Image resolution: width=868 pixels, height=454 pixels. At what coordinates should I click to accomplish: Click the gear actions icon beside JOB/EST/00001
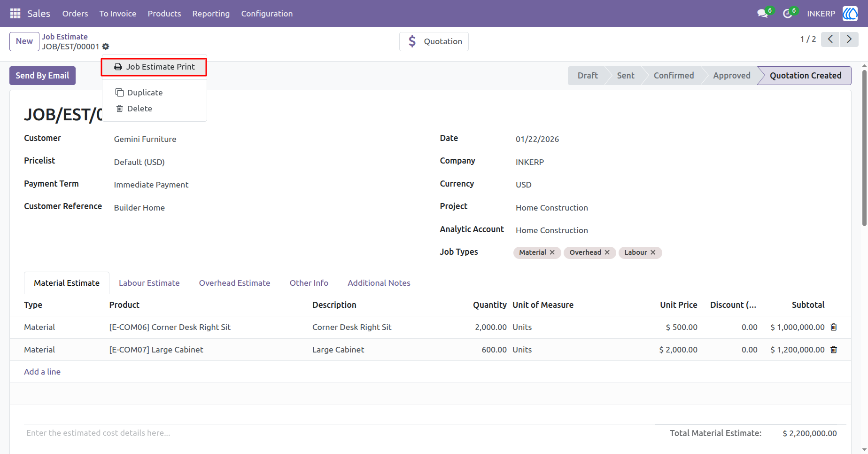click(106, 47)
